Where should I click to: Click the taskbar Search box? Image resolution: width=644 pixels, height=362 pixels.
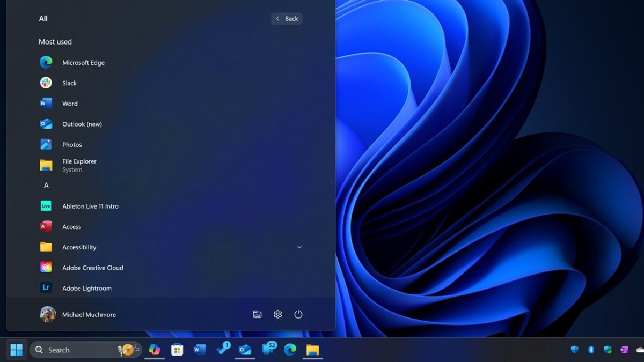[86, 350]
